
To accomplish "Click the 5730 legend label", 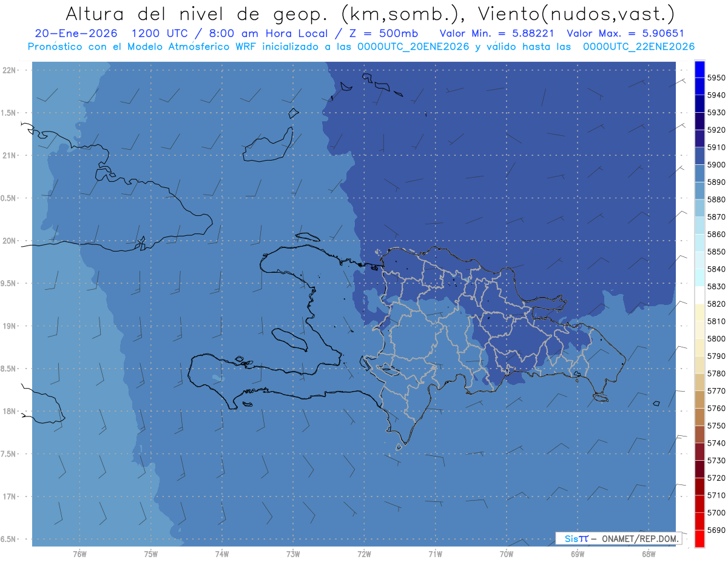I will pyautogui.click(x=716, y=460).
